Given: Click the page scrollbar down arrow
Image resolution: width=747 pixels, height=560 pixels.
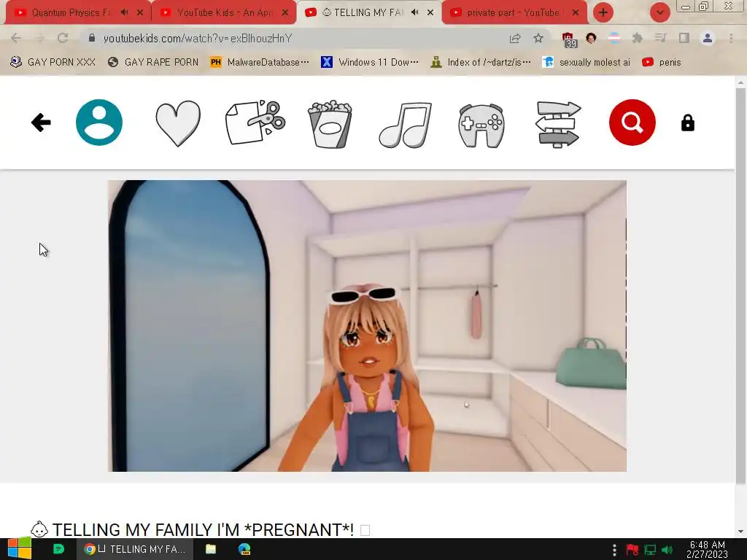Looking at the screenshot, I should click(x=741, y=532).
